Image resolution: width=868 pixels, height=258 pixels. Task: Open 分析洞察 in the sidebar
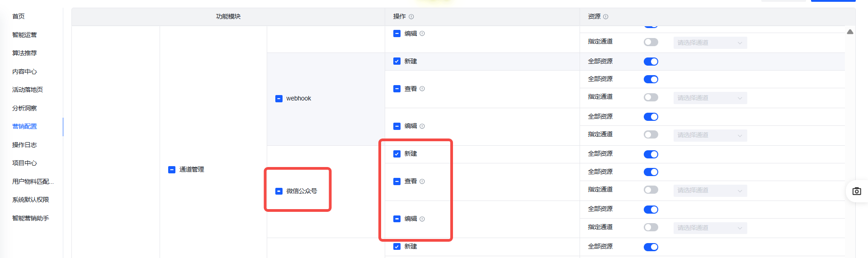click(24, 108)
